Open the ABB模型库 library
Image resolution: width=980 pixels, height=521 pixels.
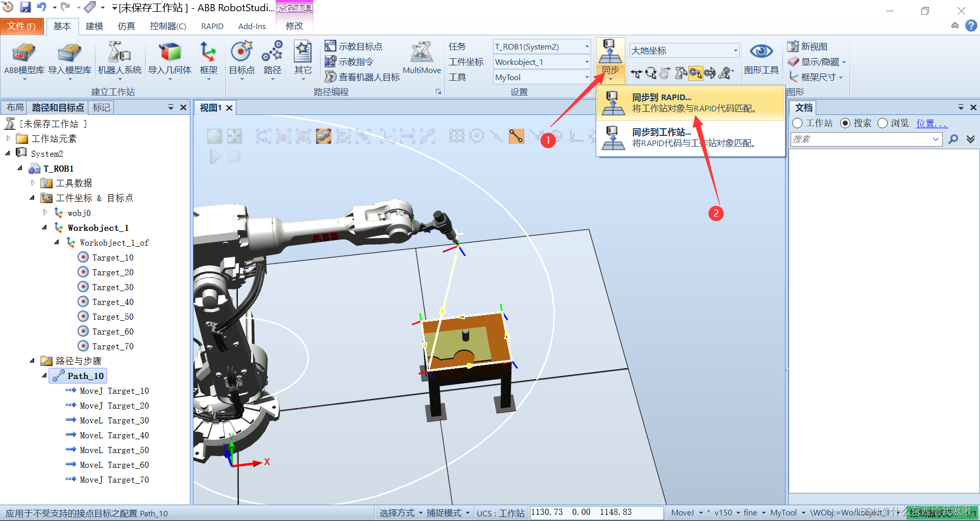24,60
